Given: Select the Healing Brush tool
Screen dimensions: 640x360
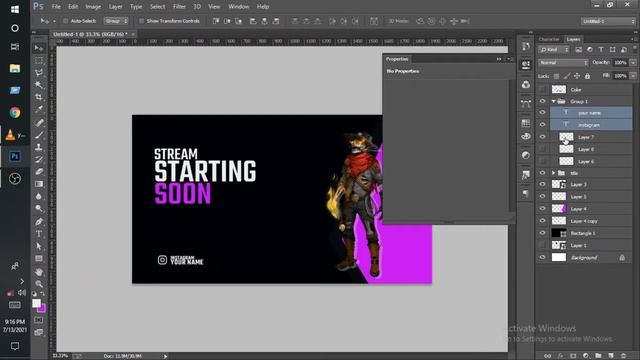Looking at the screenshot, I should point(39,122).
